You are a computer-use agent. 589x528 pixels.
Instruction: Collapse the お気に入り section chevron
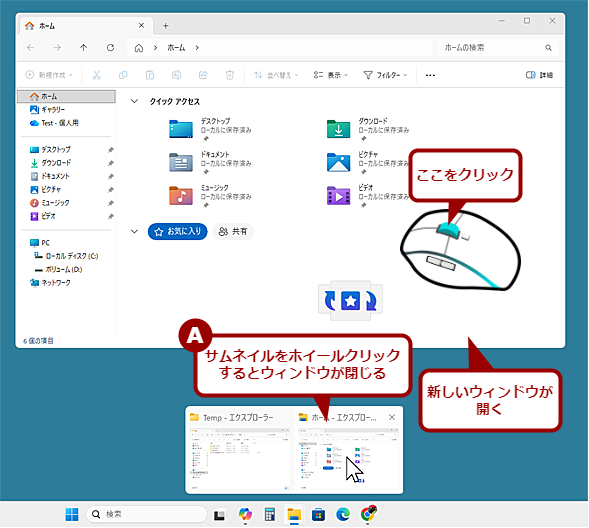(134, 231)
